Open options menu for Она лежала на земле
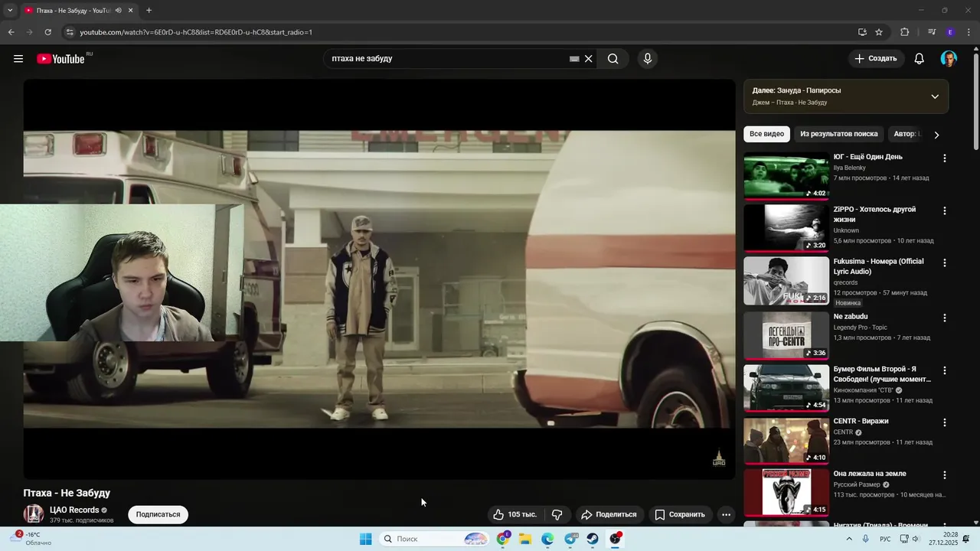This screenshot has width=980, height=551. click(x=944, y=475)
